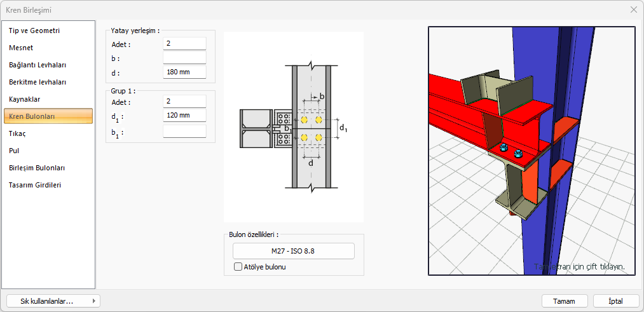Click the d1 field showing 120 mm
This screenshot has width=644, height=312.
[184, 116]
